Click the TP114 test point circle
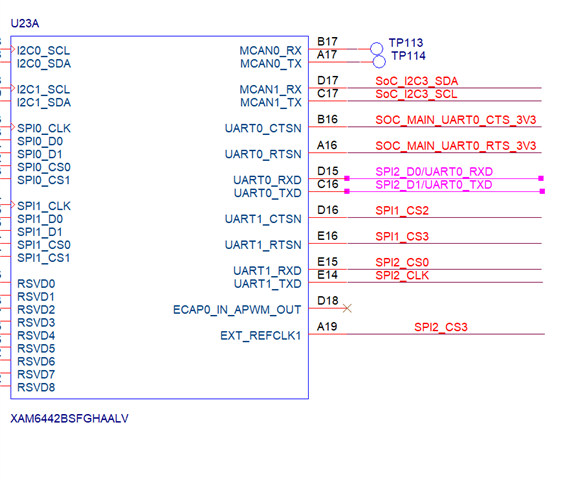The image size is (588, 480). (379, 62)
